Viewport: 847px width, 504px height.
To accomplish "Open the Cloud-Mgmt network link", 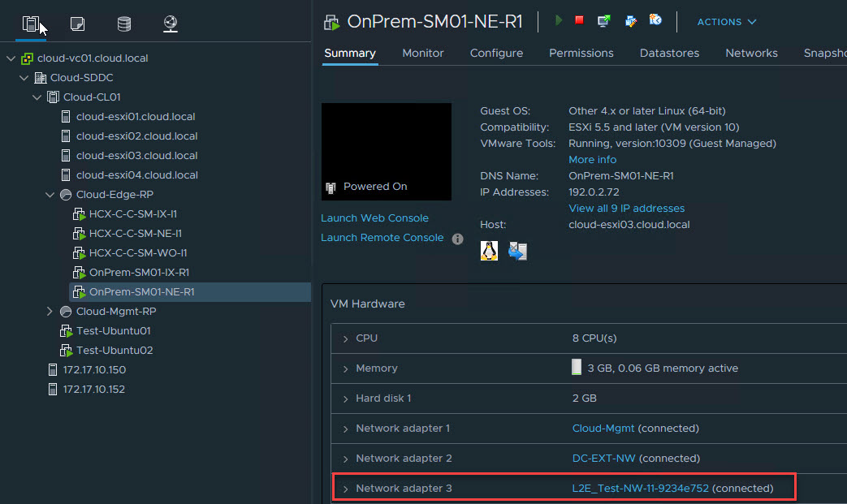I will (603, 428).
